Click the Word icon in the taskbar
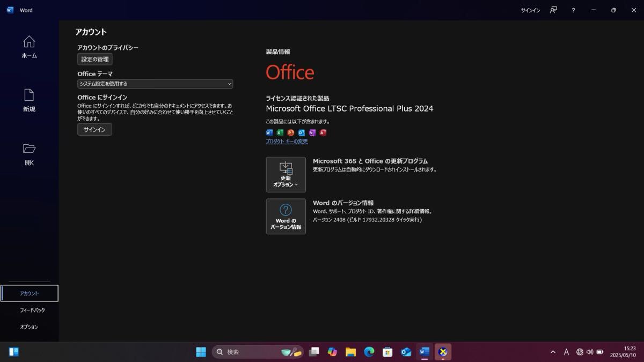Viewport: 644px width, 362px height. [425, 352]
